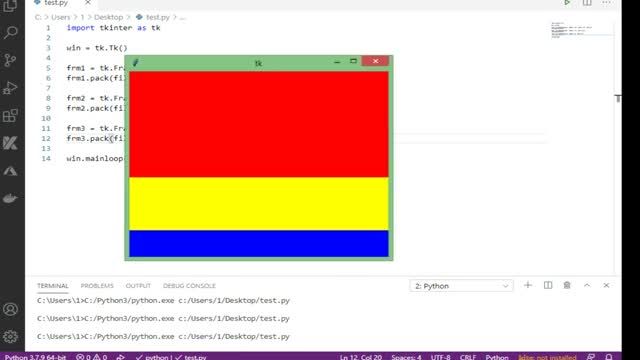The image size is (640, 360).
Task: Open the errors and warnings count in status bar
Action: pos(91,357)
